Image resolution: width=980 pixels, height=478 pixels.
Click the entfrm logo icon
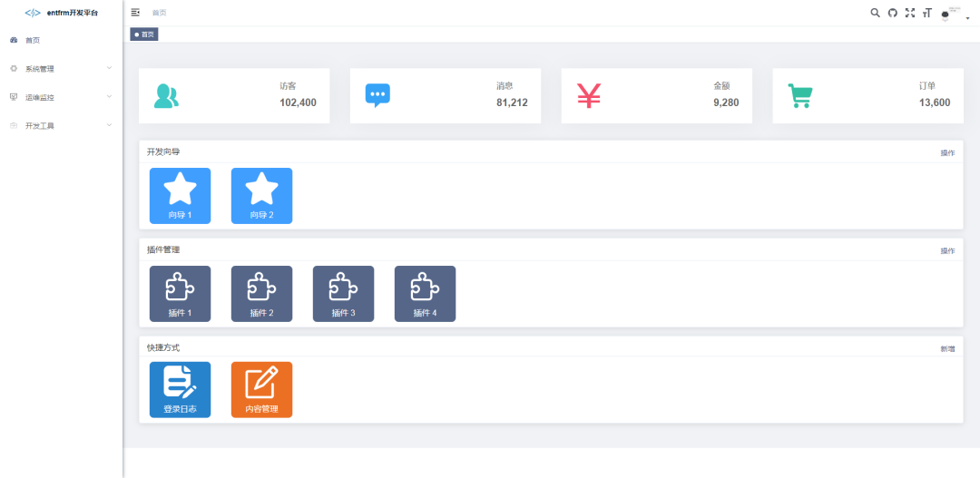(33, 13)
